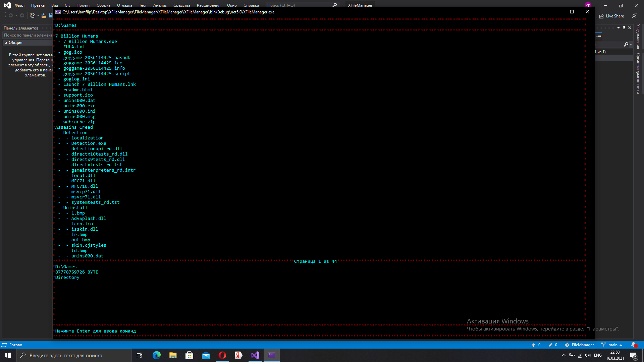
Task: Open the right panel window options arrow
Action: tap(618, 28)
